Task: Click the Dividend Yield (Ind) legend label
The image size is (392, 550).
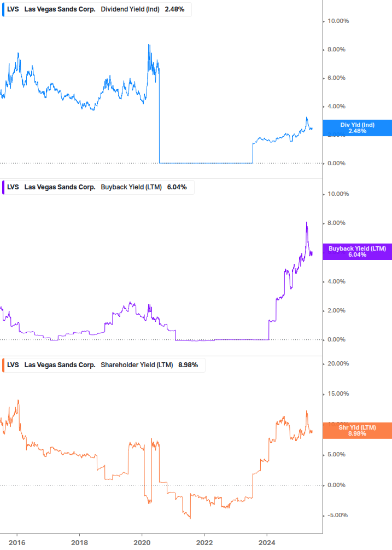Action: (130, 9)
